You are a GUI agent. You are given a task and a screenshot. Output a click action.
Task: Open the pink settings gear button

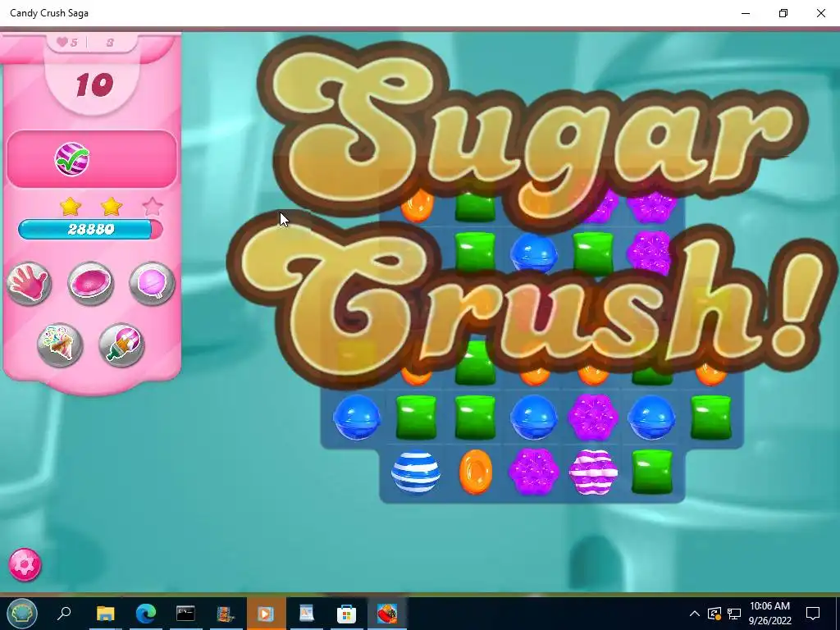25,564
